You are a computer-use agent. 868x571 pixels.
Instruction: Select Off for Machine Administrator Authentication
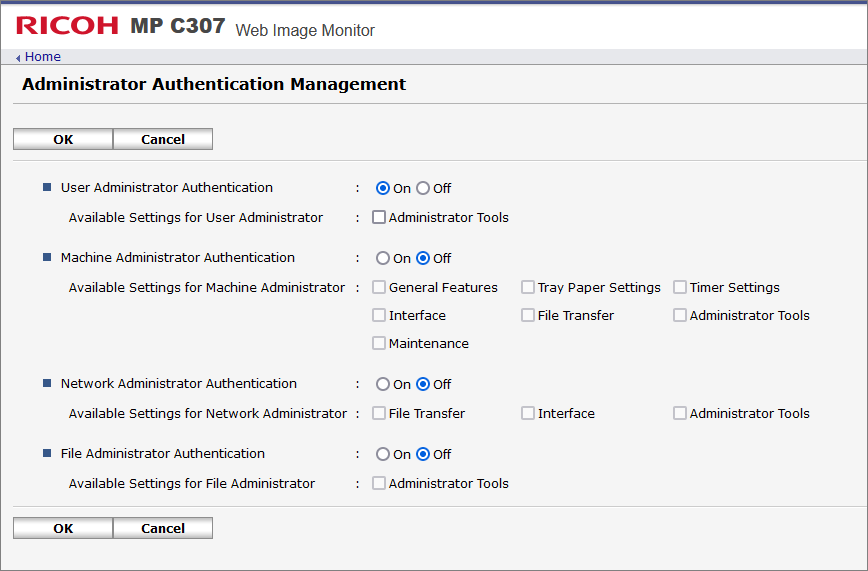(x=423, y=258)
